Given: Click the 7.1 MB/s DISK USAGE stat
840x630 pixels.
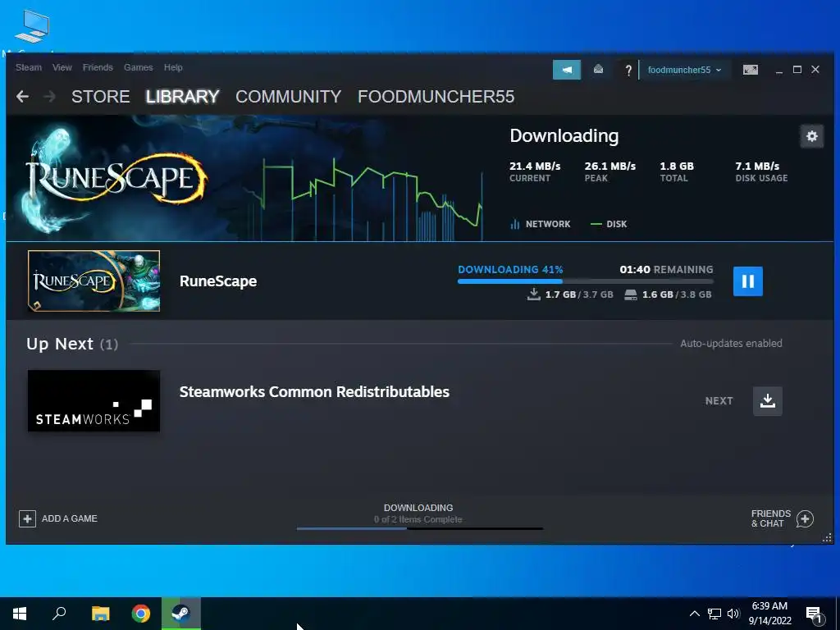Looking at the screenshot, I should [761, 171].
